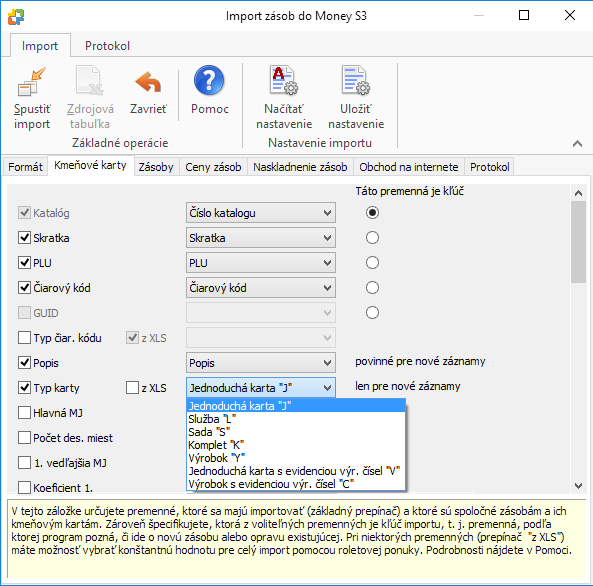Click the Spustiť import icon
Image resolution: width=593 pixels, height=586 pixels.
pos(32,81)
